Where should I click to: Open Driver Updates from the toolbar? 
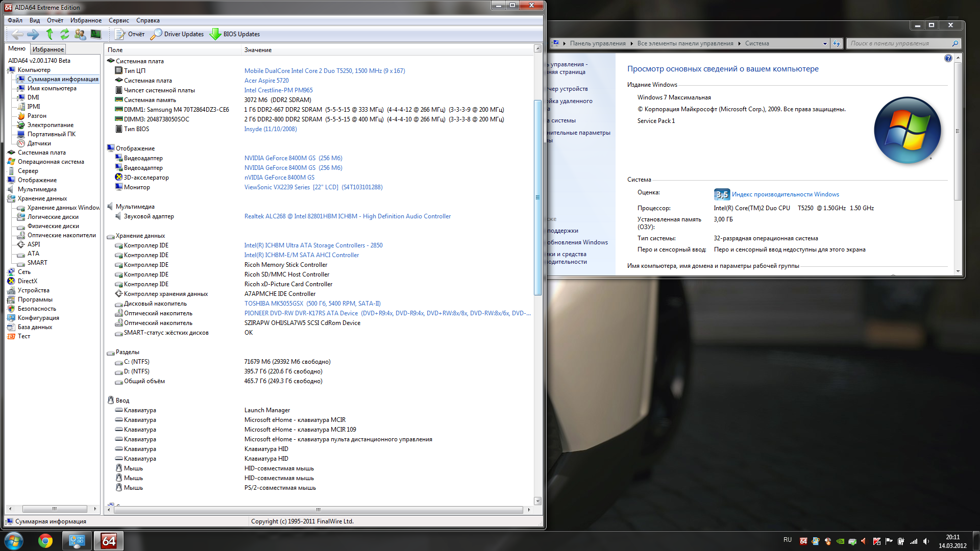point(177,34)
